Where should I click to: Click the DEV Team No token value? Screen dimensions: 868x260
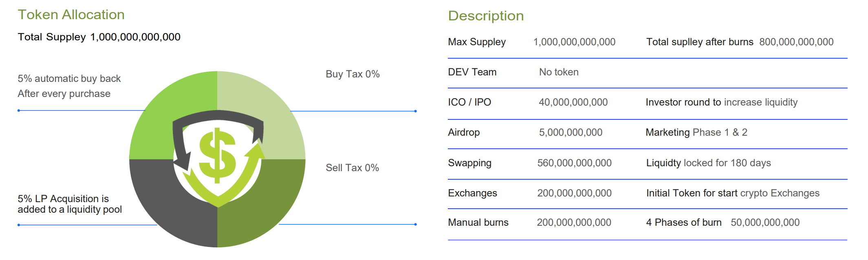[559, 72]
